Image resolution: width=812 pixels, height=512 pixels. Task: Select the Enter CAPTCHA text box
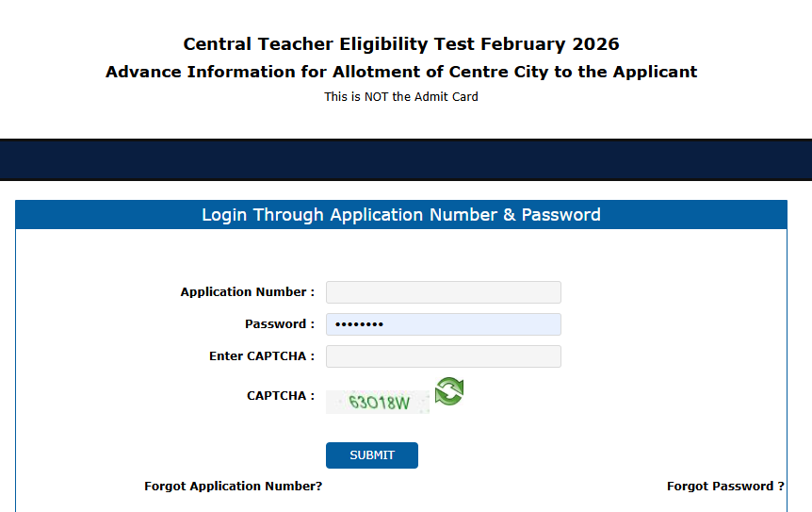[443, 356]
